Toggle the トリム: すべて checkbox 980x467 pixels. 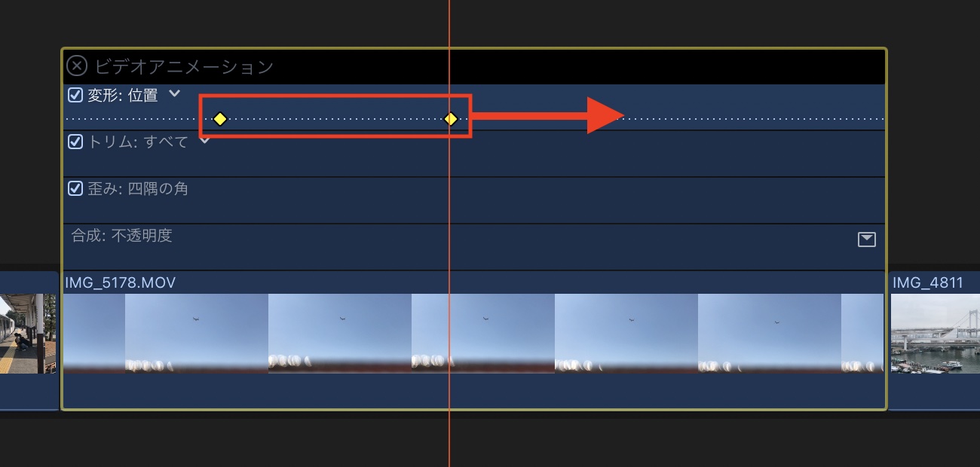click(x=75, y=142)
